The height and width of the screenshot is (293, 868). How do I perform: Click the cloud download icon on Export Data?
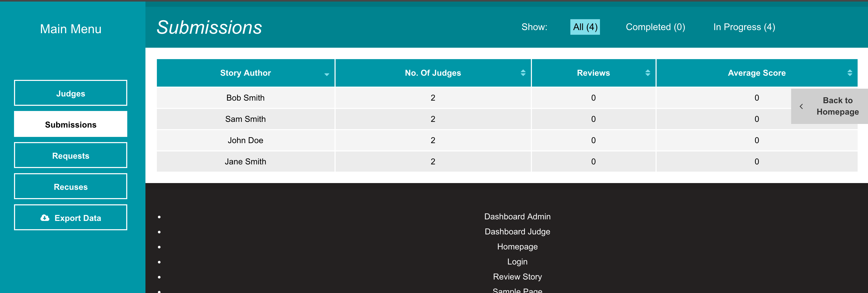click(45, 218)
